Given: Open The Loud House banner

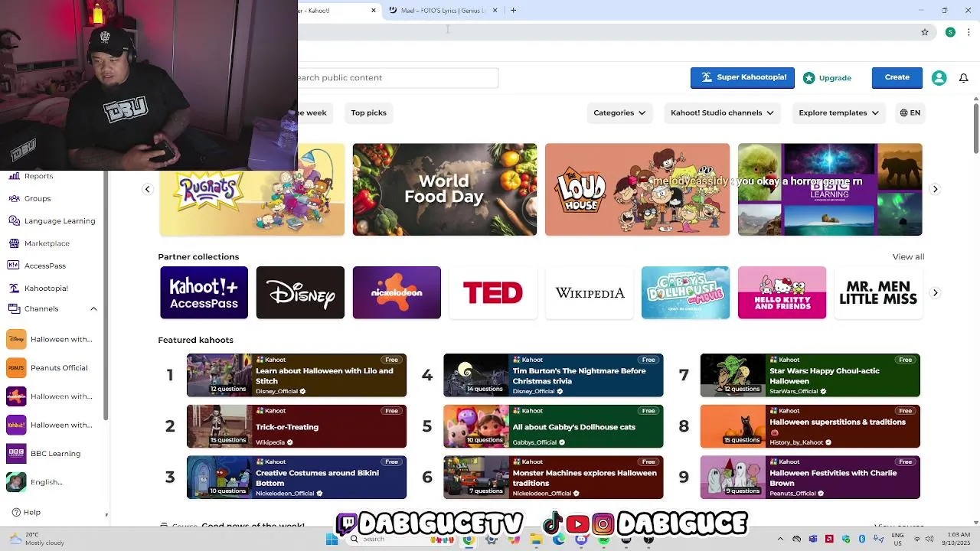Looking at the screenshot, I should (638, 189).
